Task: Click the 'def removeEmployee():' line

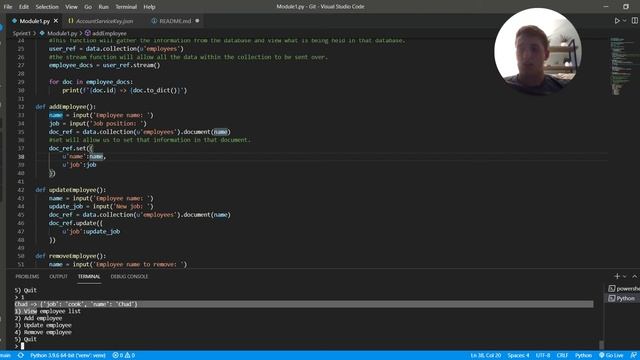Action: [70, 256]
